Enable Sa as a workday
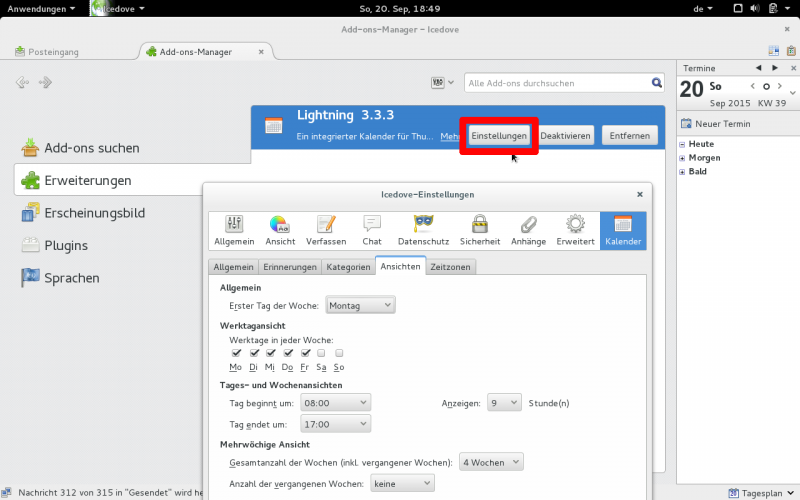 pos(321,353)
